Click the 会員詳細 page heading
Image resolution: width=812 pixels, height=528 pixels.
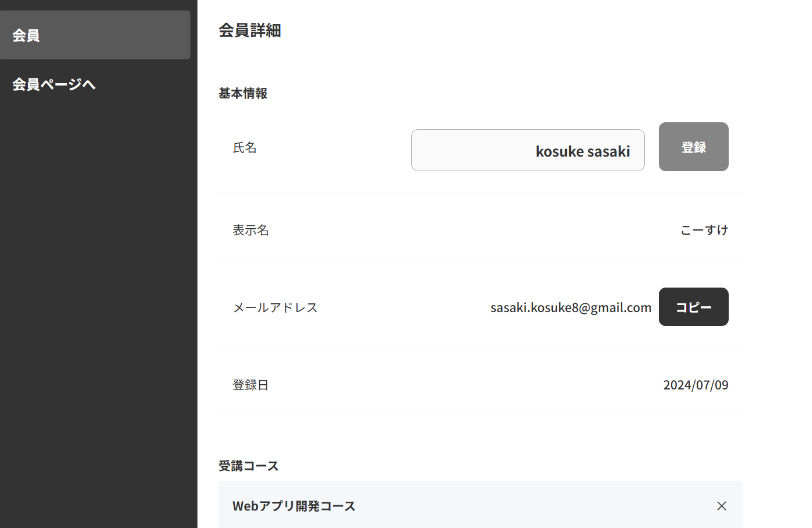click(250, 30)
